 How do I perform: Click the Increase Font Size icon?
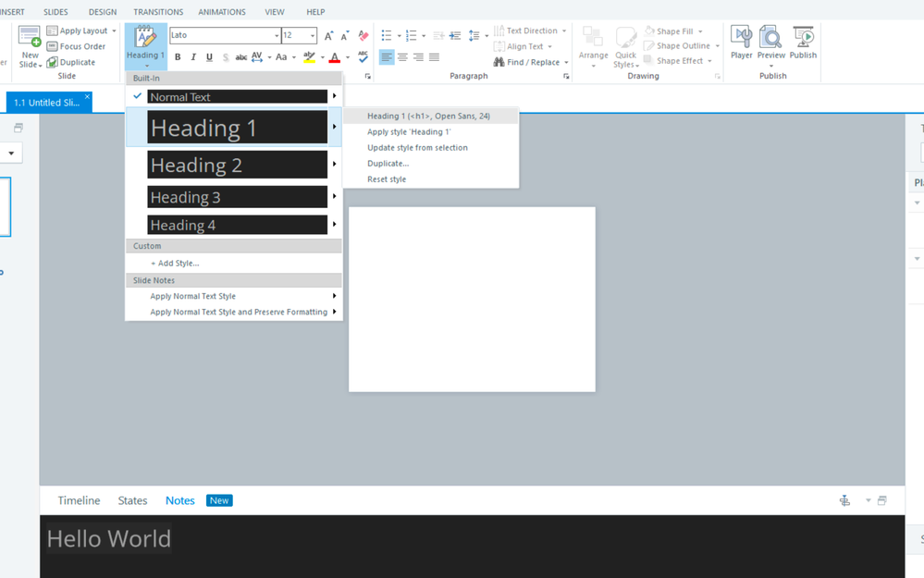click(328, 36)
